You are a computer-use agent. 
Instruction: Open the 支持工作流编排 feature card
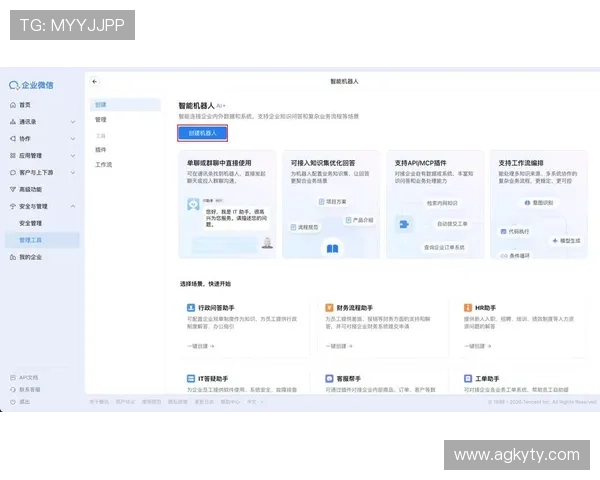(x=539, y=204)
